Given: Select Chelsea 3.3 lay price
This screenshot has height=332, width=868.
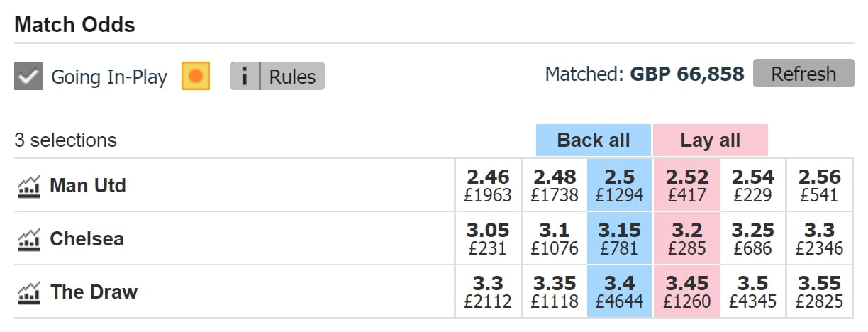Looking at the screenshot, I should coord(819,238).
